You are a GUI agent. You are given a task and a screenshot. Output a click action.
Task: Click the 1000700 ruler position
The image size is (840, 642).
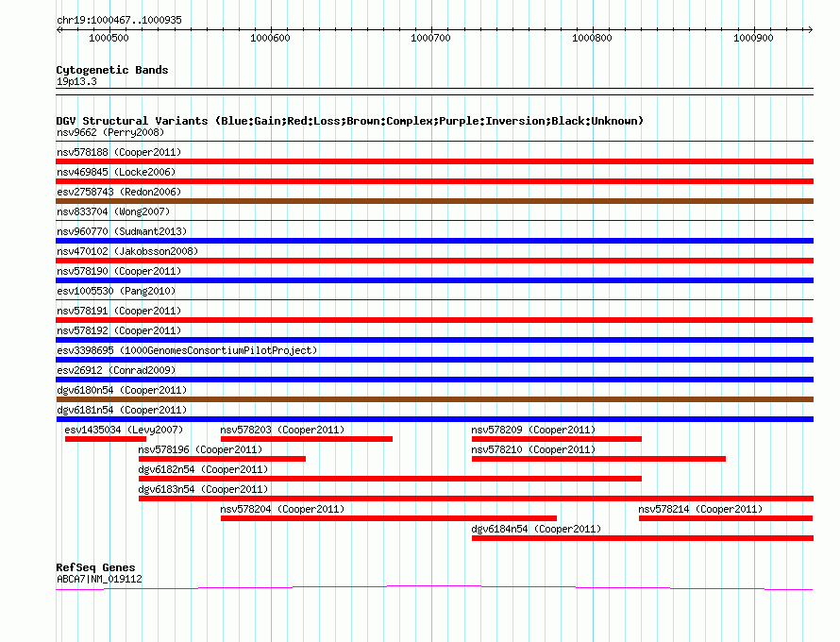(x=430, y=38)
